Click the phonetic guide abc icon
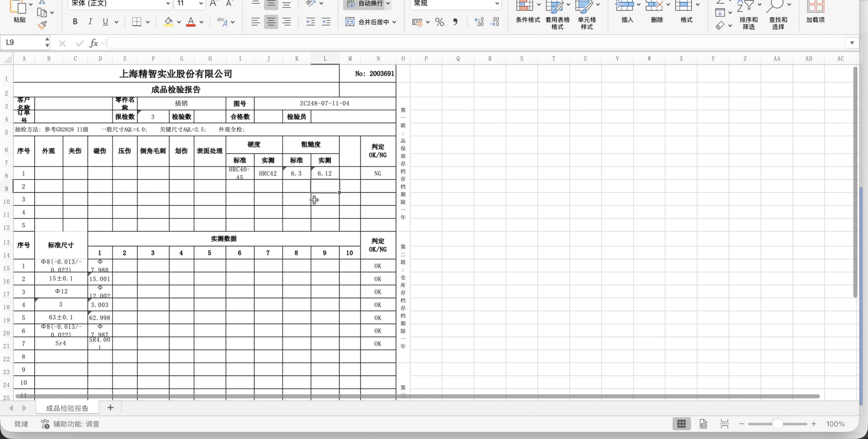 pos(222,22)
